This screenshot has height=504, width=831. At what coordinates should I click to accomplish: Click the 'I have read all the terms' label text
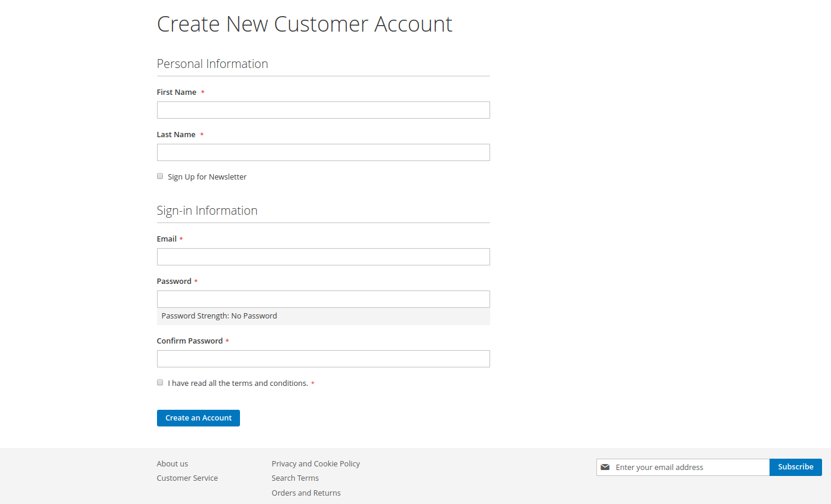tap(238, 384)
